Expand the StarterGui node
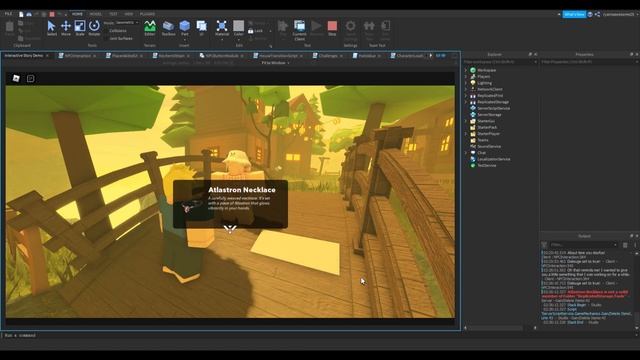The width and height of the screenshot is (640, 360). pyautogui.click(x=466, y=121)
